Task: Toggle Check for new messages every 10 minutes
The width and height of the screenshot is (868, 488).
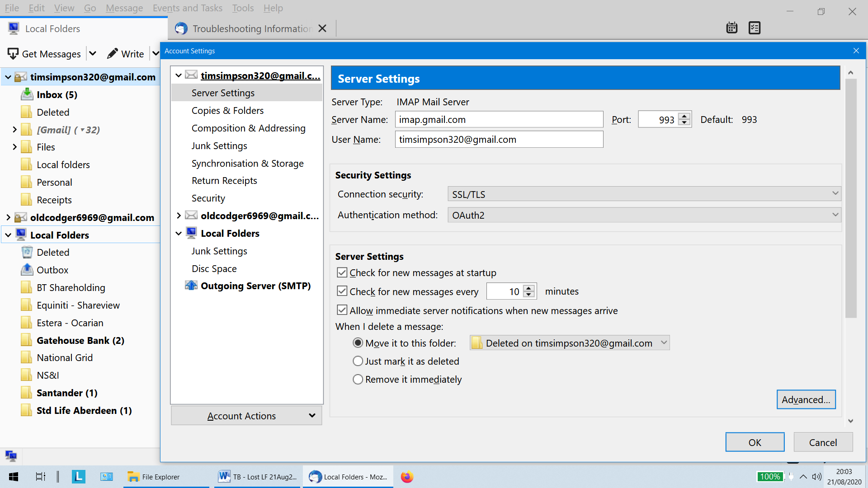Action: (x=342, y=291)
